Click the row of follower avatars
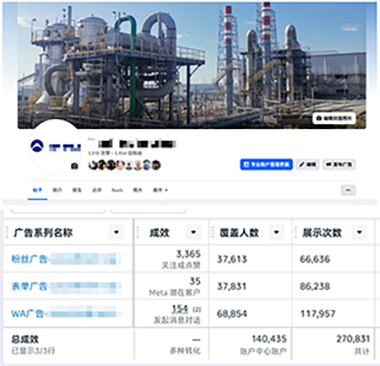 pos(125,165)
